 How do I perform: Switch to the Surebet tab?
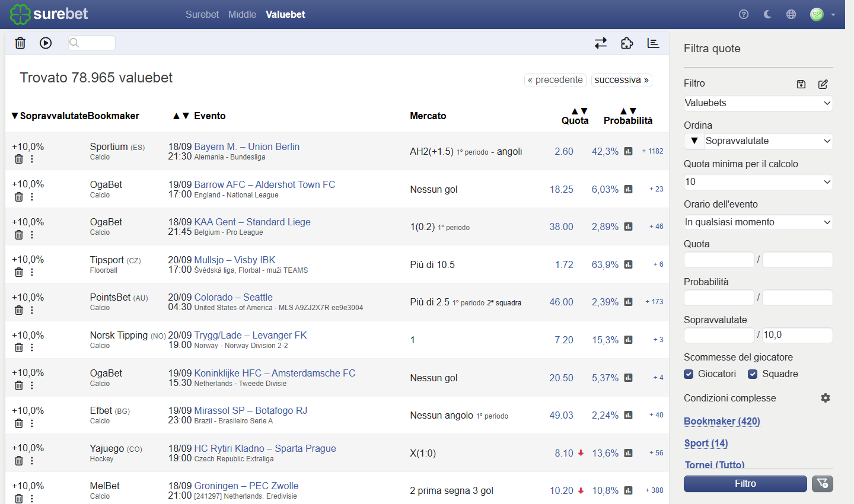pos(202,14)
